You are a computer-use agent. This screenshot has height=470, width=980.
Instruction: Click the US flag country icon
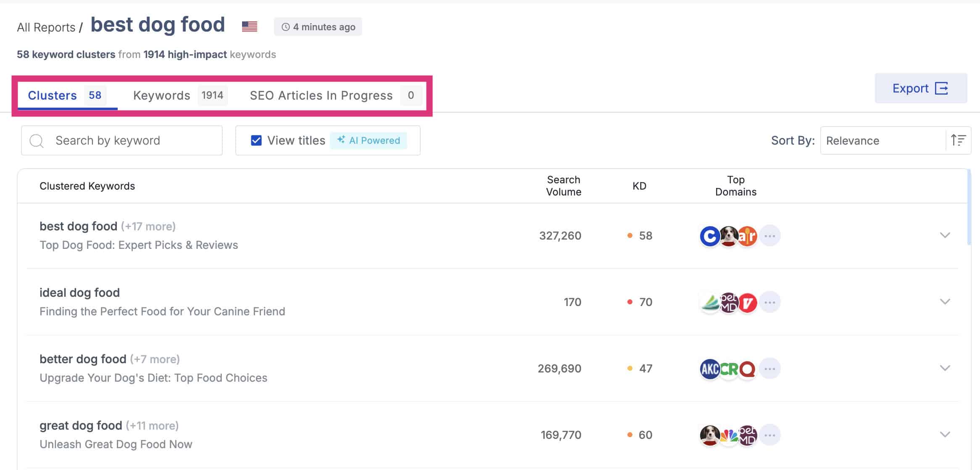(250, 26)
